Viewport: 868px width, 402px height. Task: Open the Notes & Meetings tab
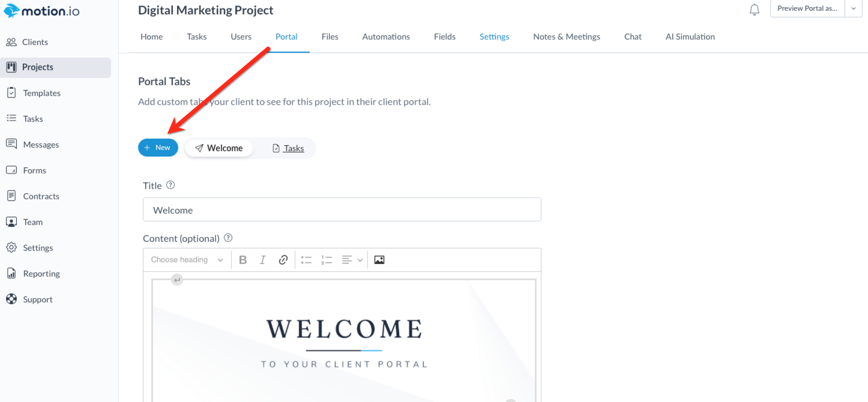tap(566, 37)
